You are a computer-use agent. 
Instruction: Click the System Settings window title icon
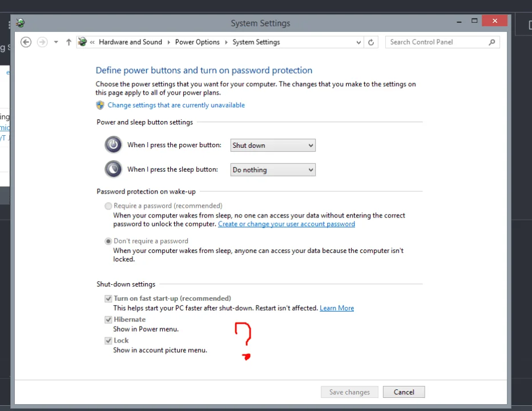pyautogui.click(x=21, y=23)
